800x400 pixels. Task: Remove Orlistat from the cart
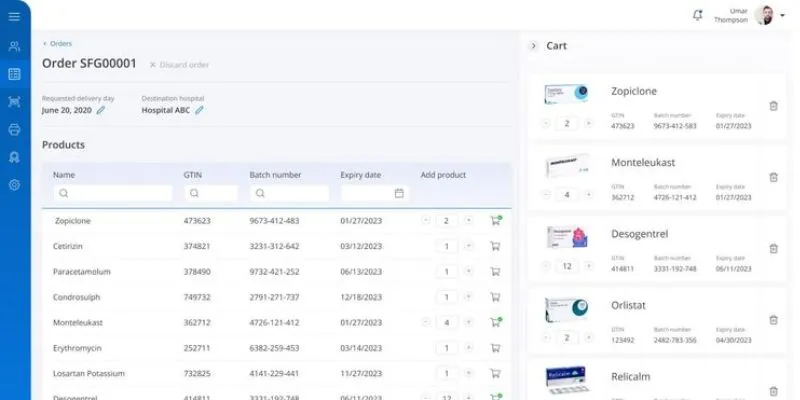[x=773, y=320]
